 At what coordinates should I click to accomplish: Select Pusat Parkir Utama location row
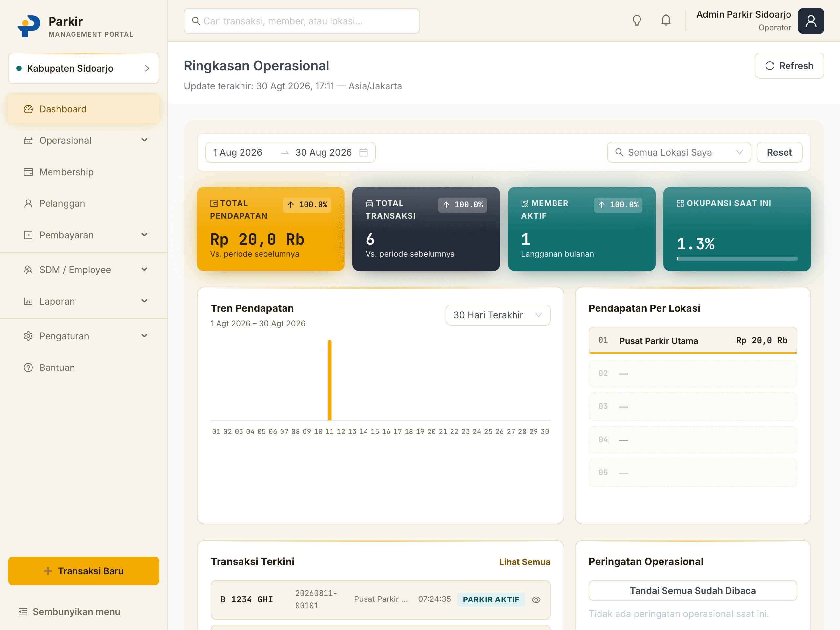click(x=692, y=340)
